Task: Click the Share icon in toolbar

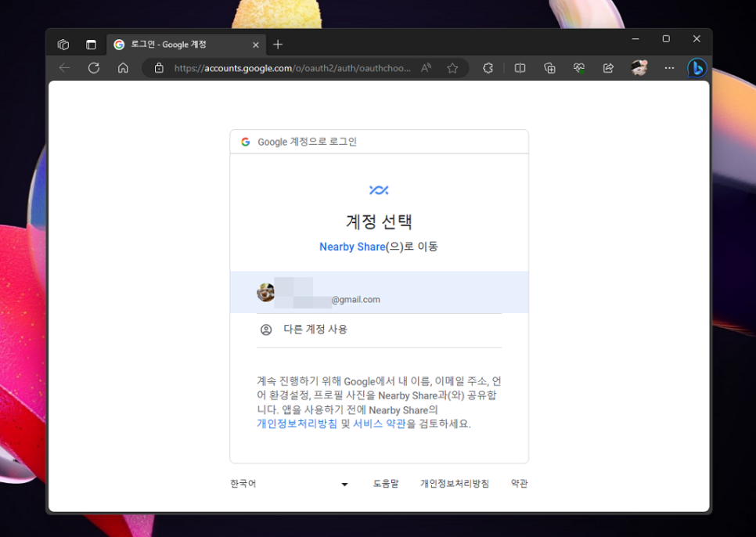Action: pyautogui.click(x=608, y=68)
